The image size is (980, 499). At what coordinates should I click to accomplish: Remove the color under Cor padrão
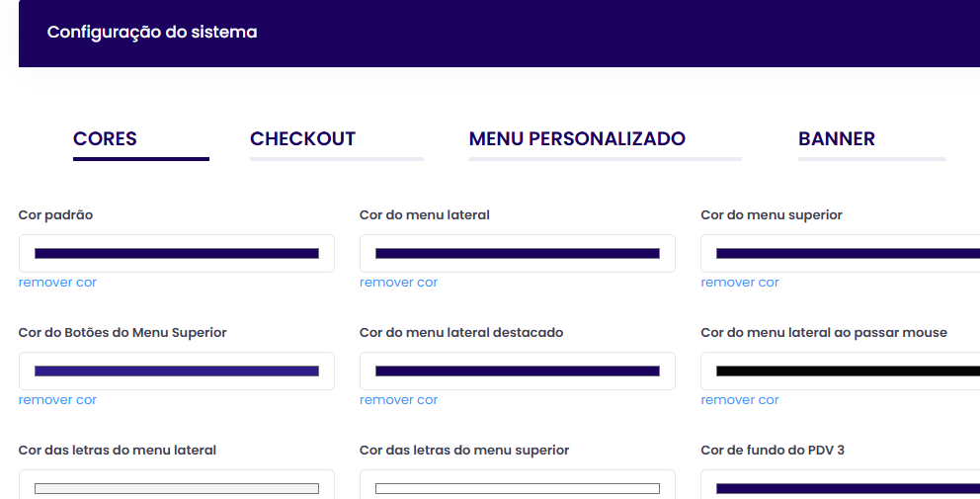(57, 283)
